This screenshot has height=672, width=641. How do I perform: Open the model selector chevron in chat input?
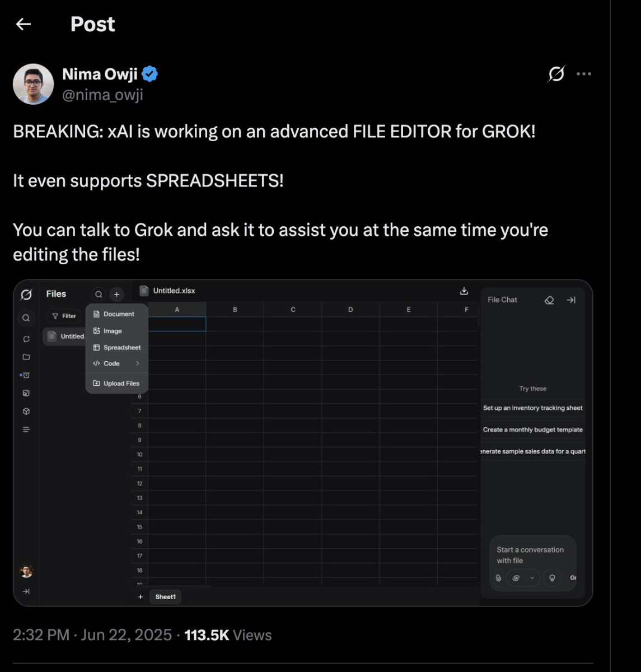532,578
